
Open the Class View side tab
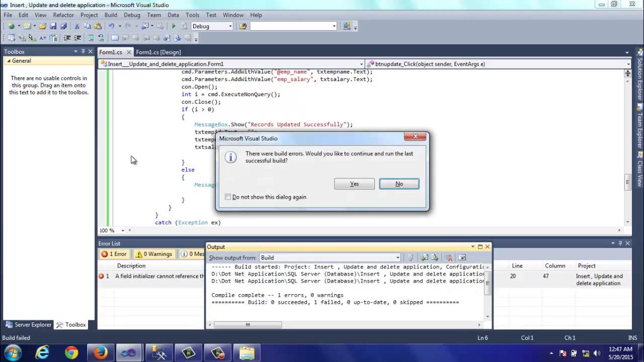639,169
